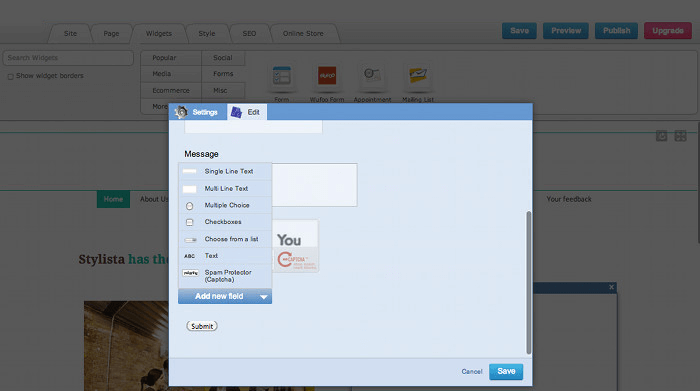Image resolution: width=700 pixels, height=391 pixels.
Task: Click the form Submit button
Action: click(x=202, y=326)
